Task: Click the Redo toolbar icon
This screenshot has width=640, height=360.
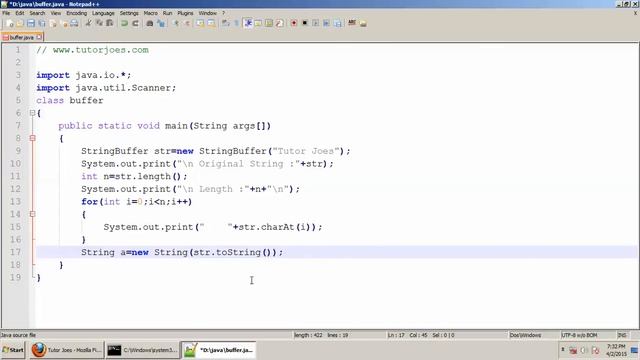Action: [136, 23]
